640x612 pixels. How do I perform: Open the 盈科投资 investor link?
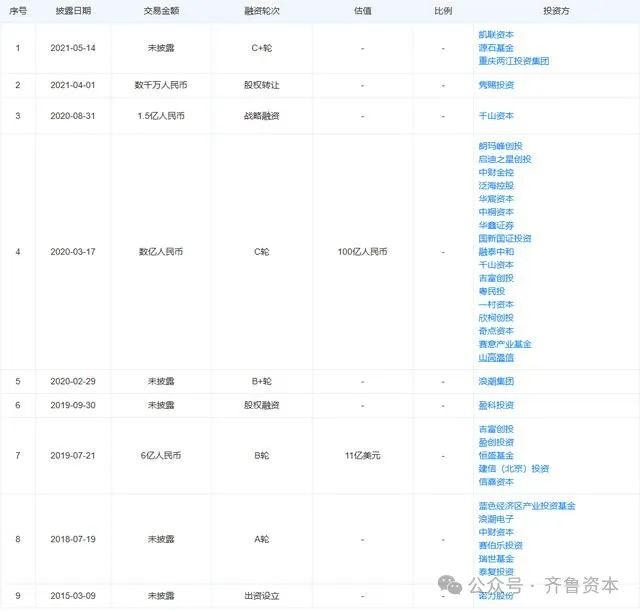pyautogui.click(x=496, y=405)
